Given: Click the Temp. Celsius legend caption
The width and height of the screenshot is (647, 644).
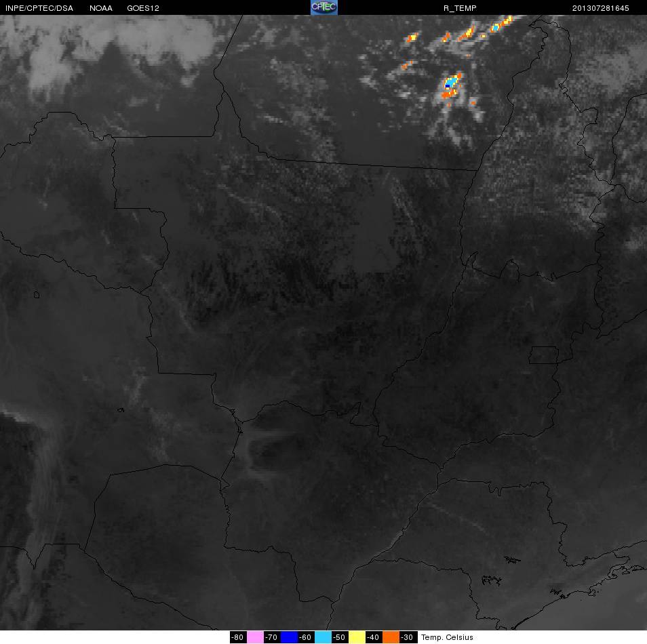Looking at the screenshot, I should (x=447, y=637).
